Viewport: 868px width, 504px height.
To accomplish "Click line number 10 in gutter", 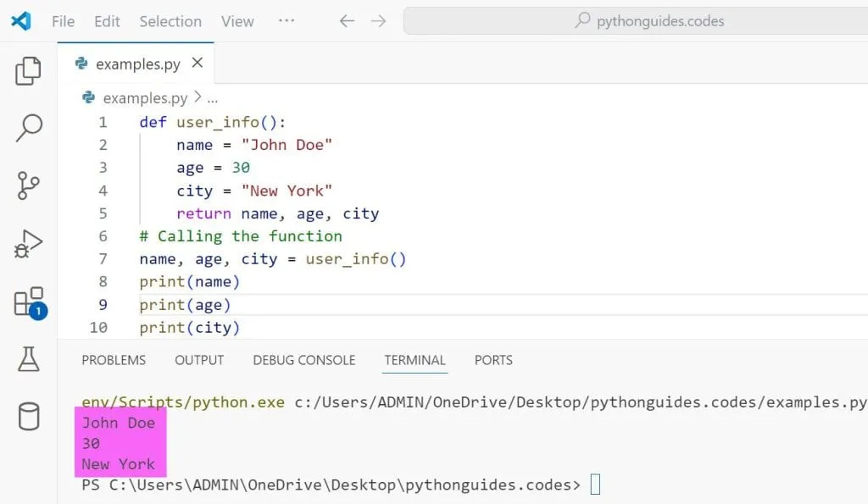I will (x=98, y=328).
